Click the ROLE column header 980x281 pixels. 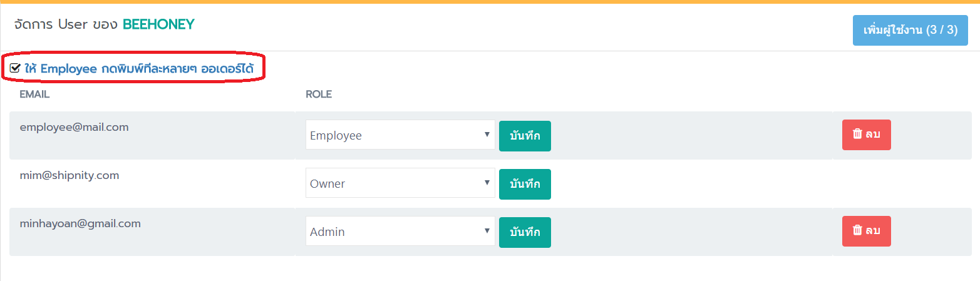319,95
